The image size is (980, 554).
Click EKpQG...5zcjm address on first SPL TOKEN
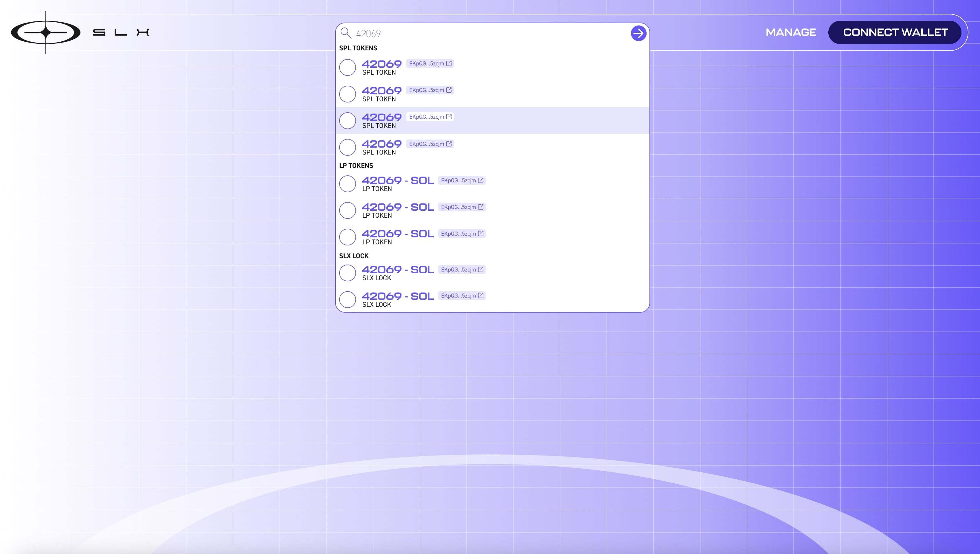tap(426, 64)
